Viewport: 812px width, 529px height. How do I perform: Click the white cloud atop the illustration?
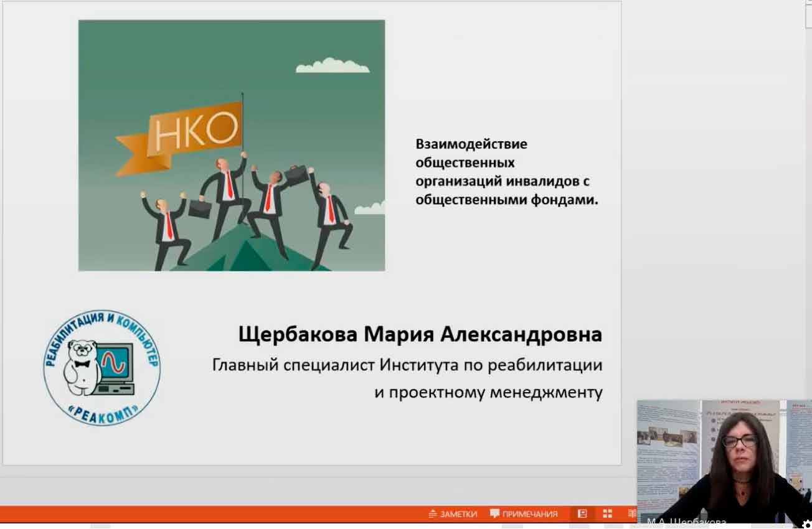332,66
